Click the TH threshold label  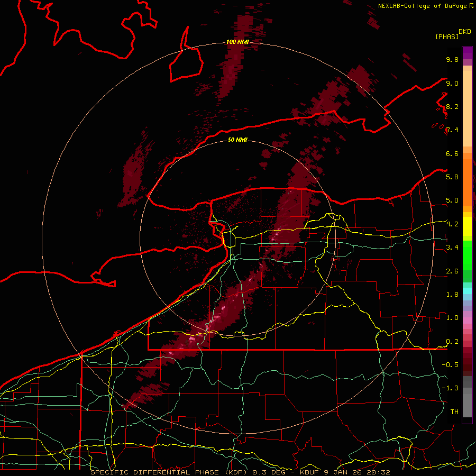click(x=454, y=412)
